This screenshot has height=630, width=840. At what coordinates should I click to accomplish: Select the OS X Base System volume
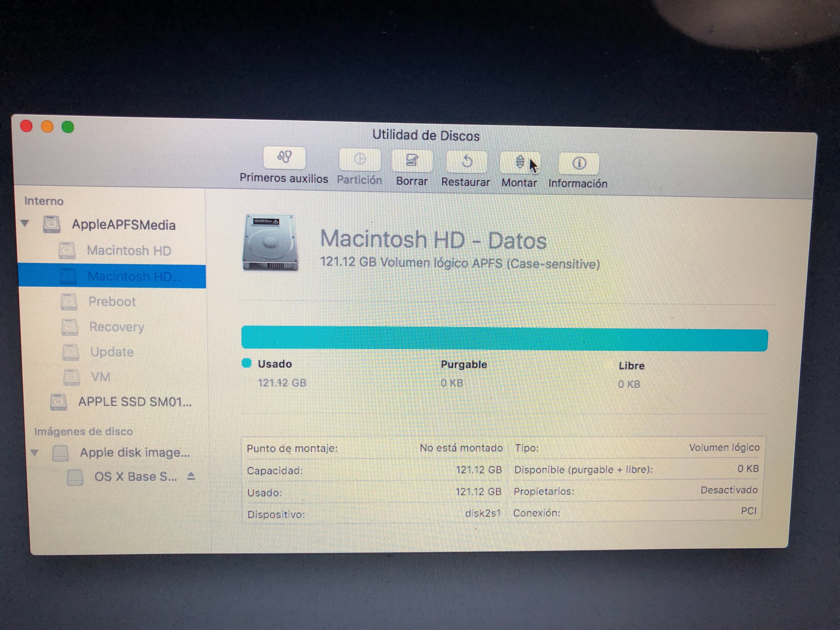pyautogui.click(x=135, y=477)
